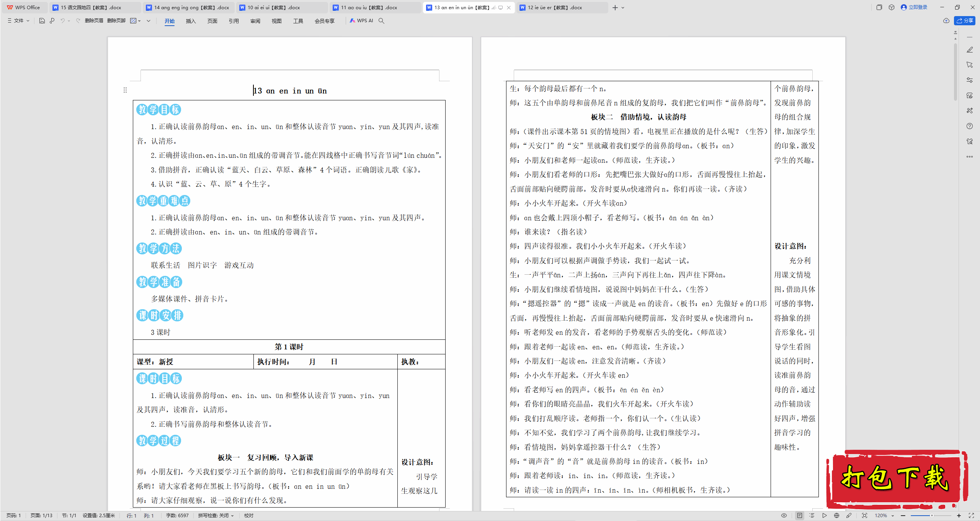Click the more options dots in right sidebar

tap(970, 157)
